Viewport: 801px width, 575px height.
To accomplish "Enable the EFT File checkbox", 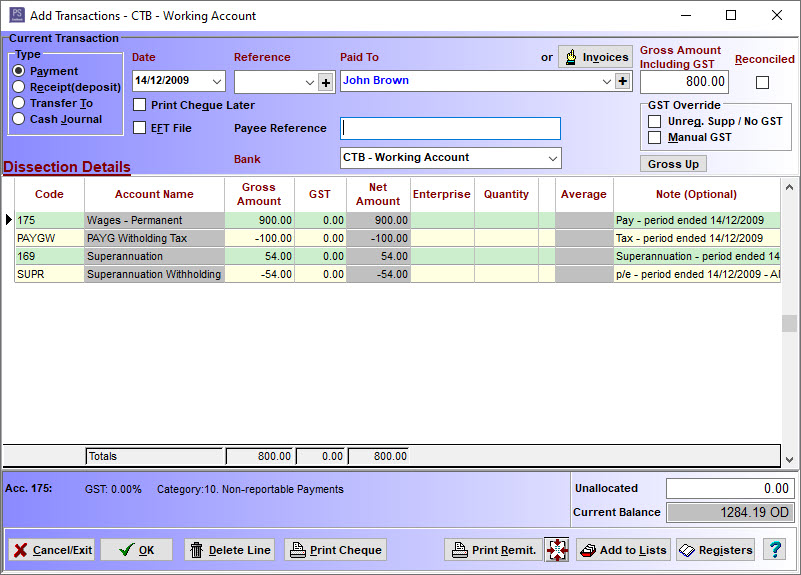I will click(139, 128).
